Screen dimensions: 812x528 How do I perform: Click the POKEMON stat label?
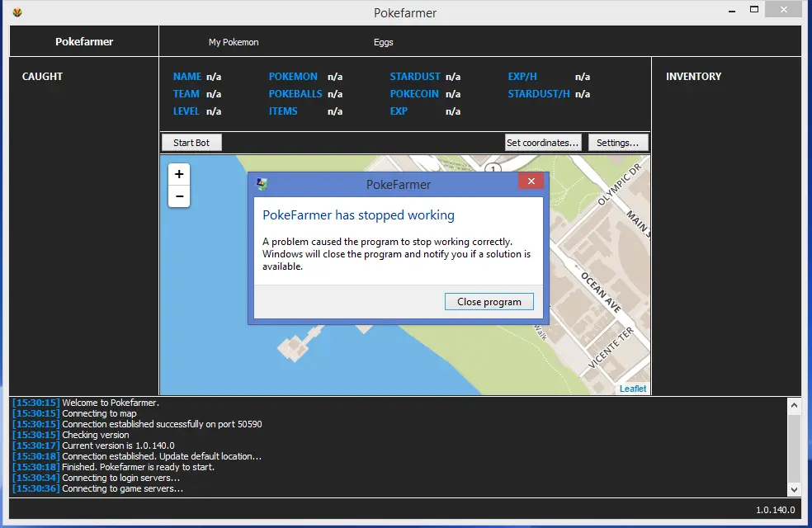[x=293, y=77]
